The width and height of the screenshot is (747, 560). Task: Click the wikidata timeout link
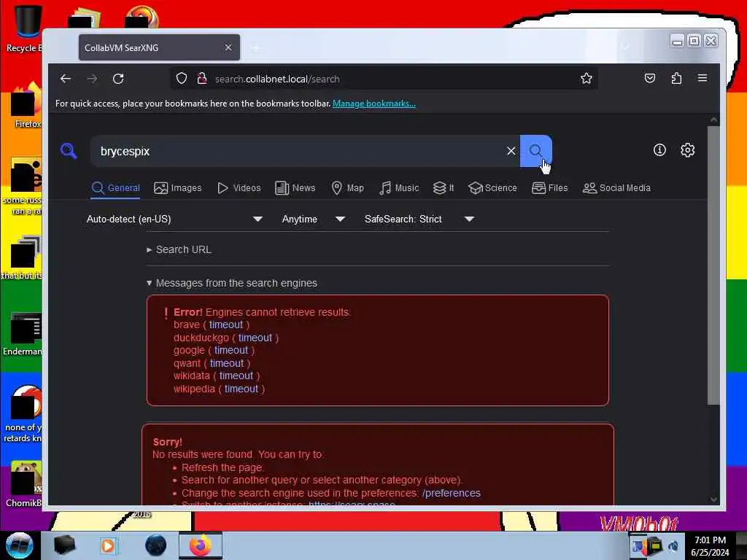236,376
